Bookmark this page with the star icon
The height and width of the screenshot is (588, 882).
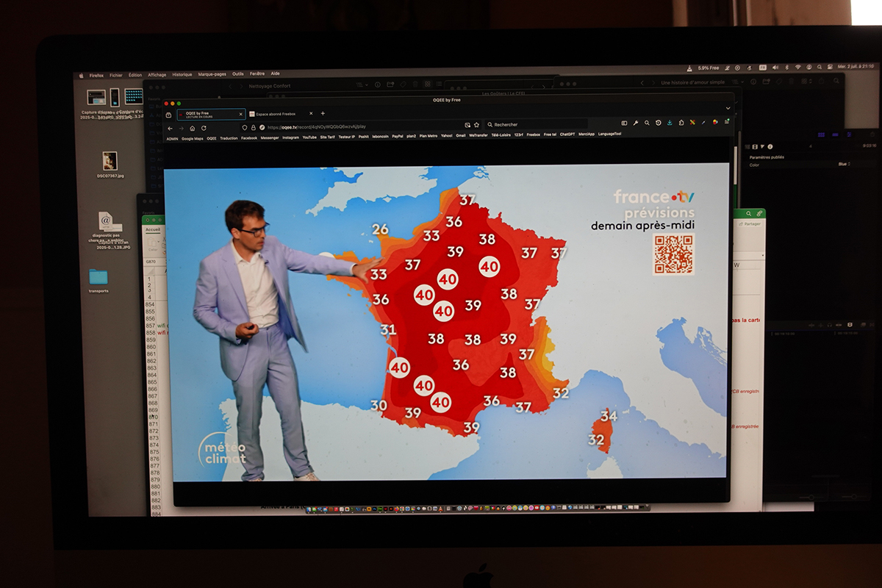point(476,125)
